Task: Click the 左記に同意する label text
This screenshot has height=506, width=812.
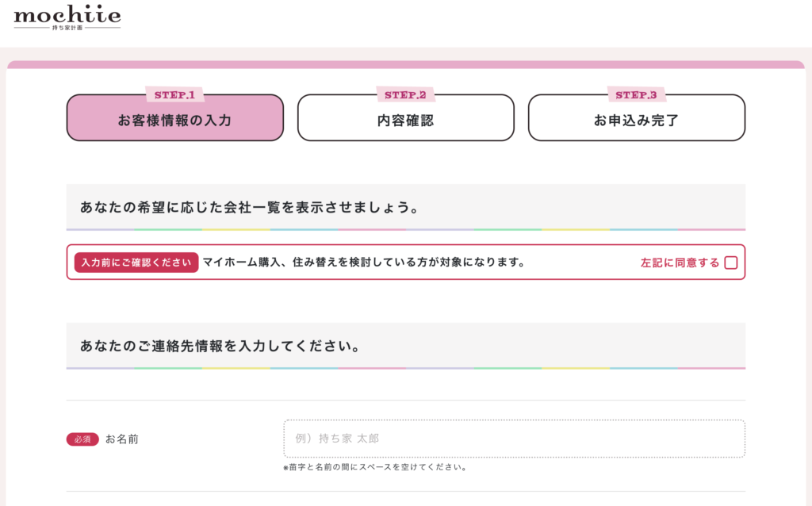Action: (680, 263)
